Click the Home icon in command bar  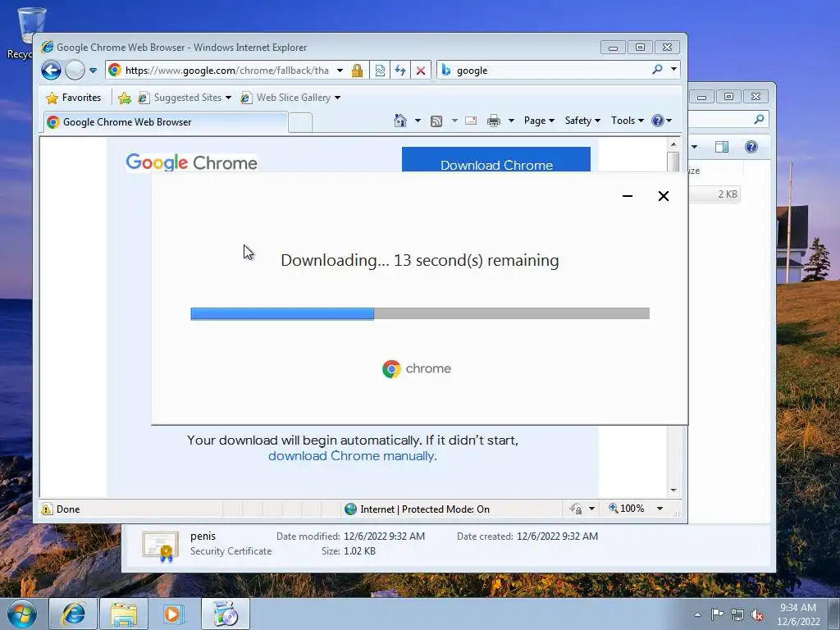[400, 121]
